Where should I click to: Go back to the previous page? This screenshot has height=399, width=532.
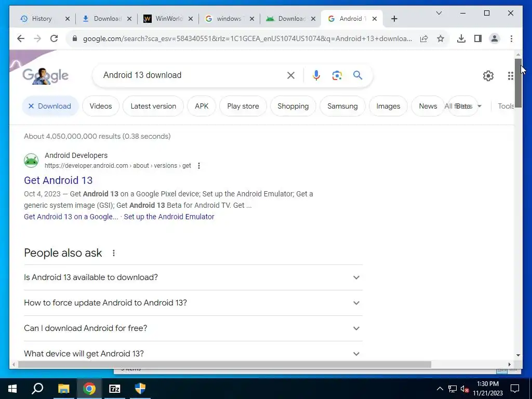pyautogui.click(x=21, y=38)
